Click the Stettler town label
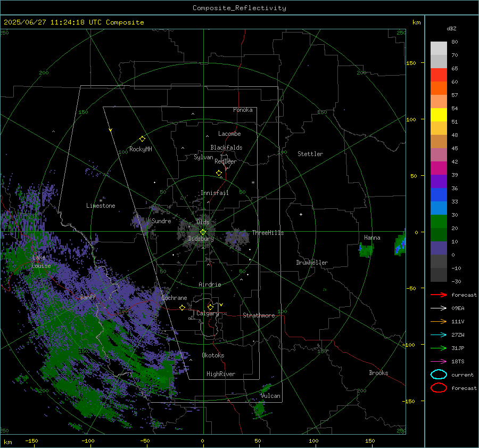Image resolution: width=479 pixels, height=448 pixels. pos(310,154)
